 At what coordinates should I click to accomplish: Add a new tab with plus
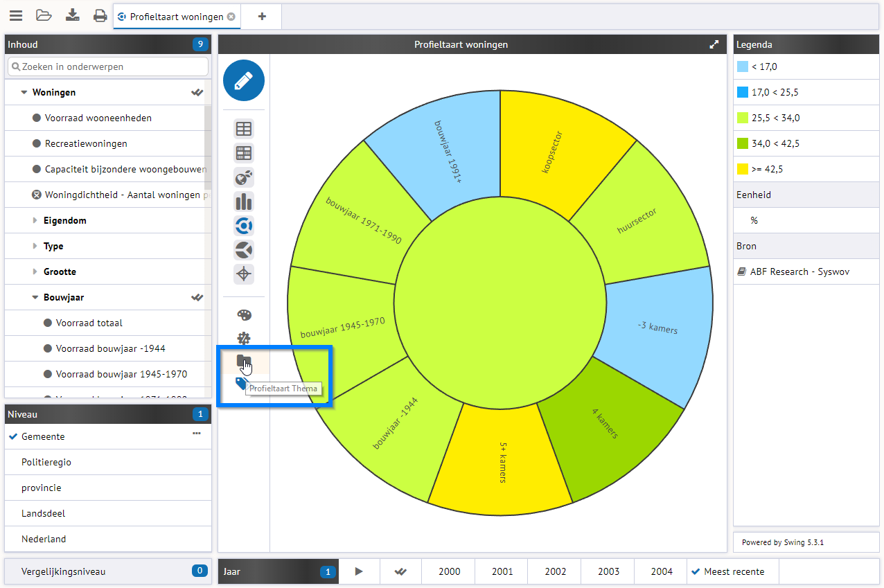tap(262, 17)
